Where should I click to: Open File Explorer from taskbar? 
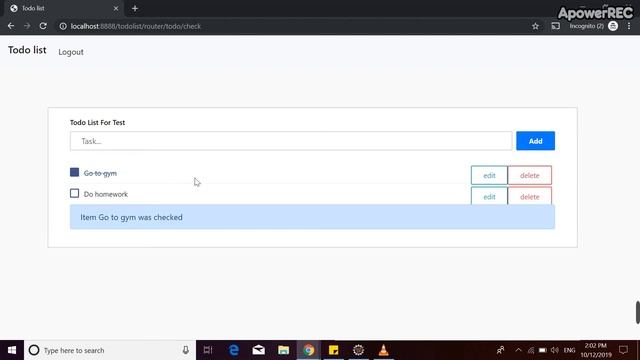[284, 350]
